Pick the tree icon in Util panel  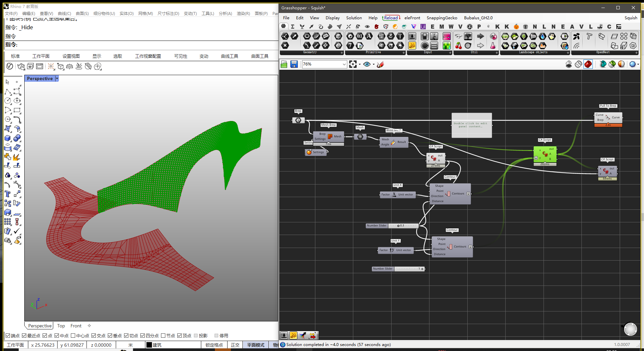coord(468,36)
